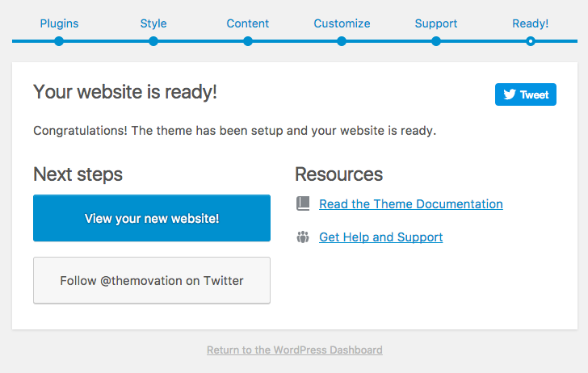Click the Style step dot on progress bar

[x=153, y=41]
